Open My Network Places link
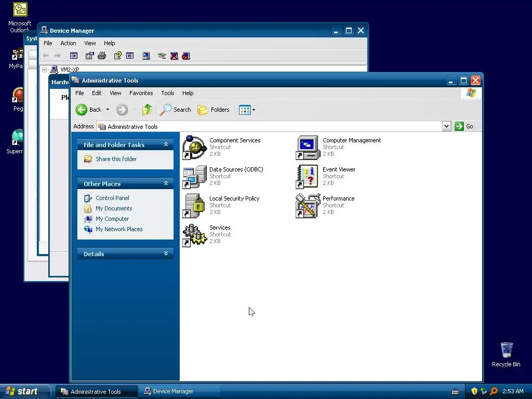This screenshot has height=399, width=532. click(x=119, y=229)
